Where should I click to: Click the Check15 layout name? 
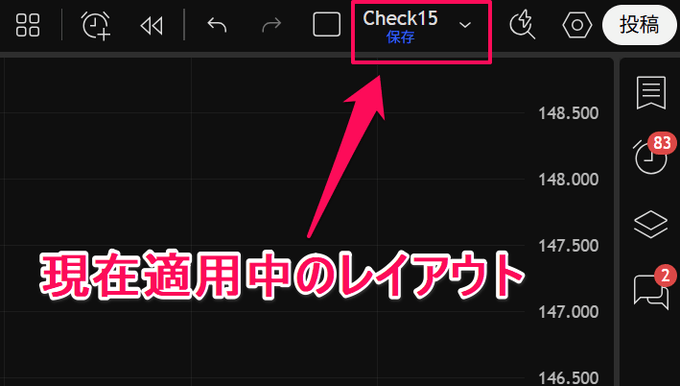pos(400,18)
